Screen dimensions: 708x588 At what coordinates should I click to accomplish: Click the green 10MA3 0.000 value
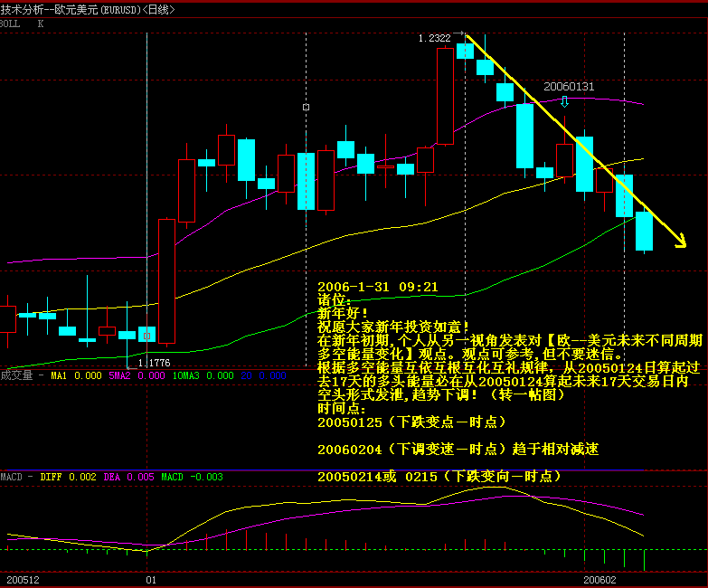coord(203,375)
